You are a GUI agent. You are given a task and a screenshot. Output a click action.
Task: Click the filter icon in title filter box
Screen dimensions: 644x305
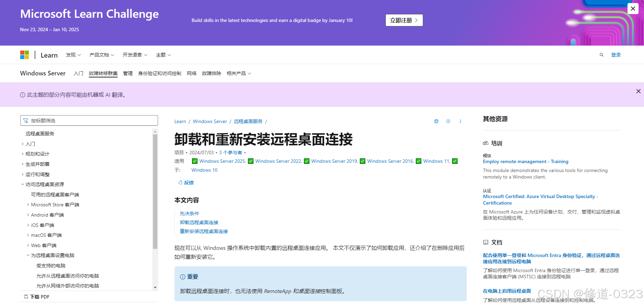(x=26, y=121)
